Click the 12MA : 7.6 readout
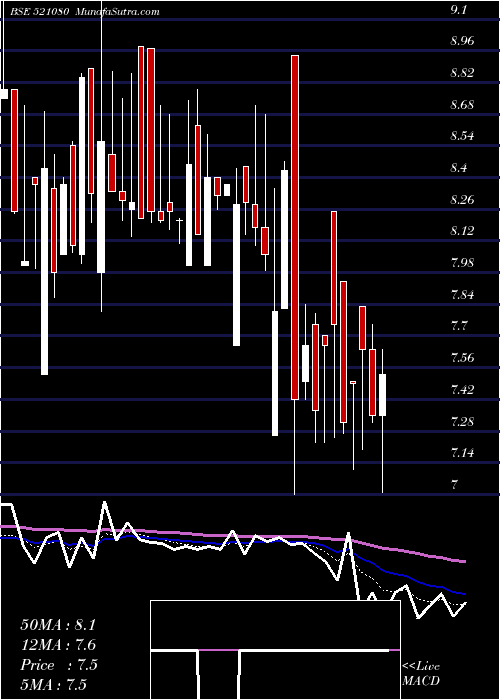This screenshot has width=500, height=700. tap(58, 645)
